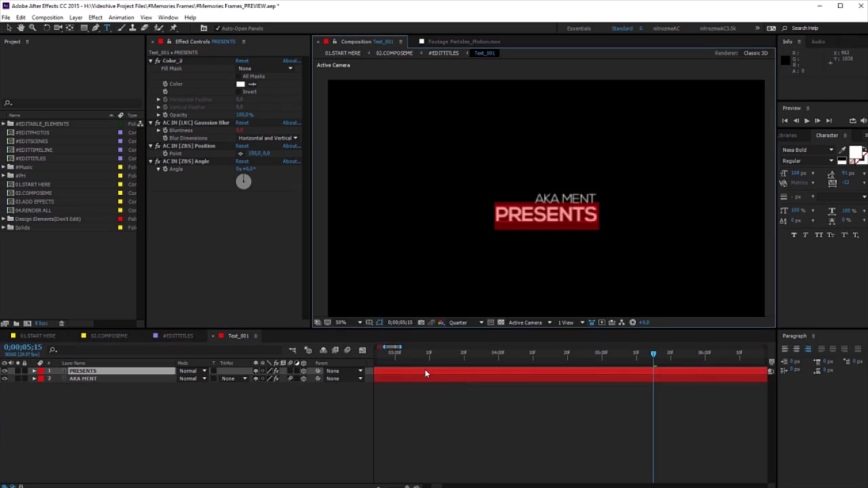Select the Puppet Pin tool
Screen dimensions: 868x488
173,28
